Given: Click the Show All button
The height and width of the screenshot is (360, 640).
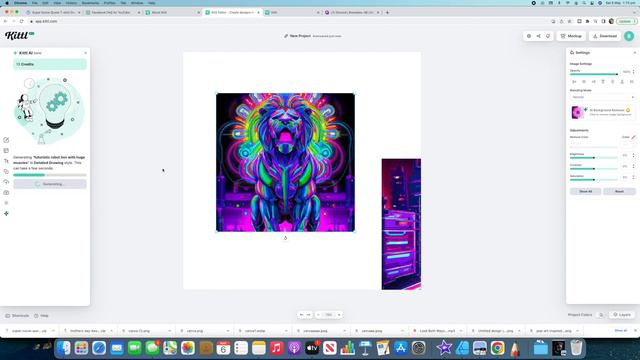Looking at the screenshot, I should point(585,191).
